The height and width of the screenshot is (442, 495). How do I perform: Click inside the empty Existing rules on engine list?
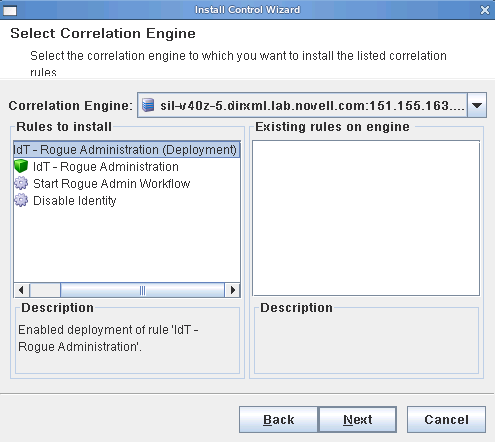point(366,218)
